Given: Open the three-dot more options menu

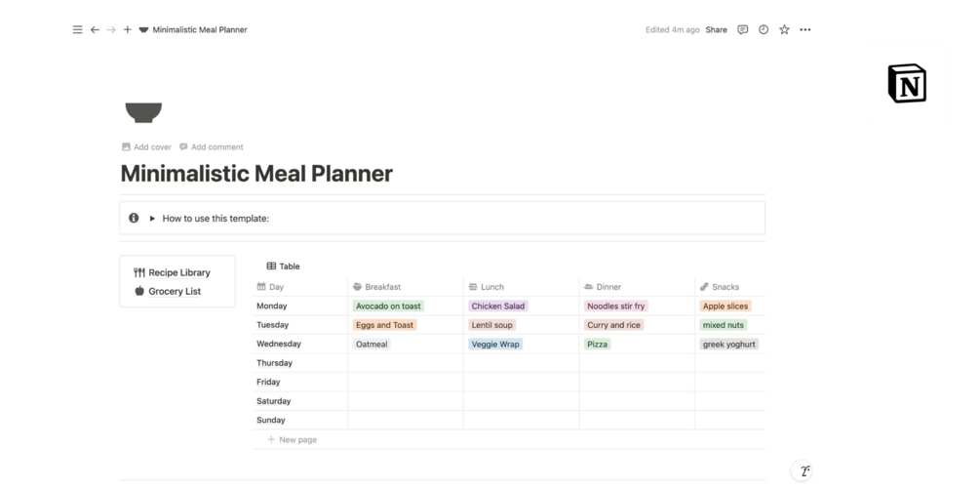Looking at the screenshot, I should [x=805, y=30].
